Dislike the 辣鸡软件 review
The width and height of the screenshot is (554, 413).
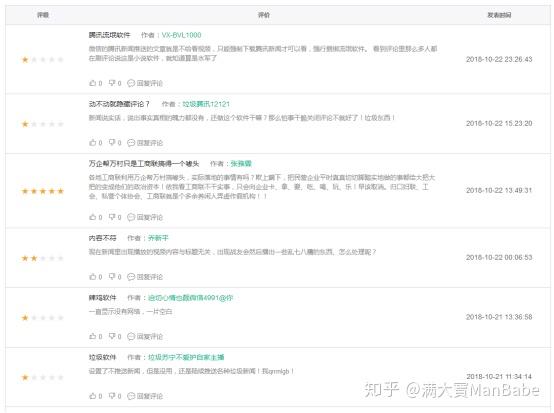click(115, 336)
